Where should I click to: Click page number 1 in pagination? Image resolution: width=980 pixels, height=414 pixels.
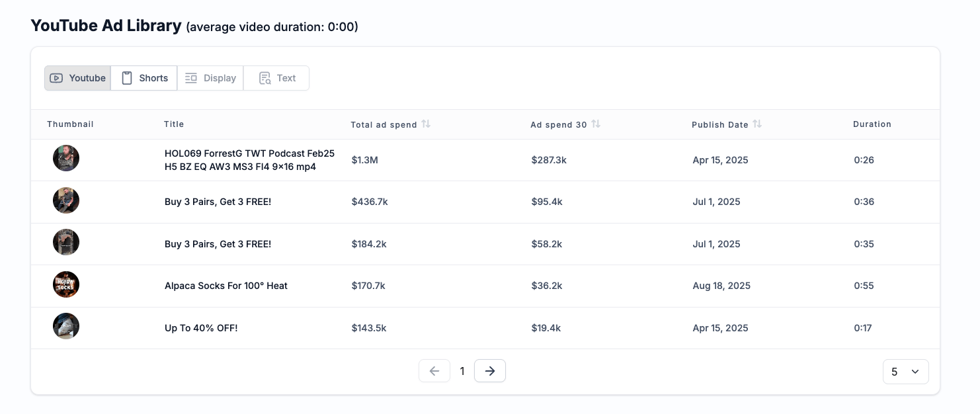(x=462, y=372)
